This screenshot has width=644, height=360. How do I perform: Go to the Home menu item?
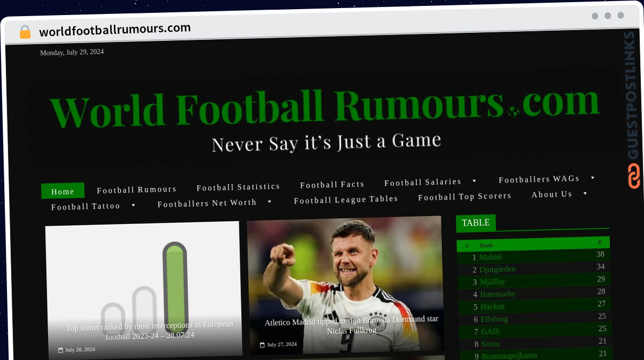tap(63, 191)
